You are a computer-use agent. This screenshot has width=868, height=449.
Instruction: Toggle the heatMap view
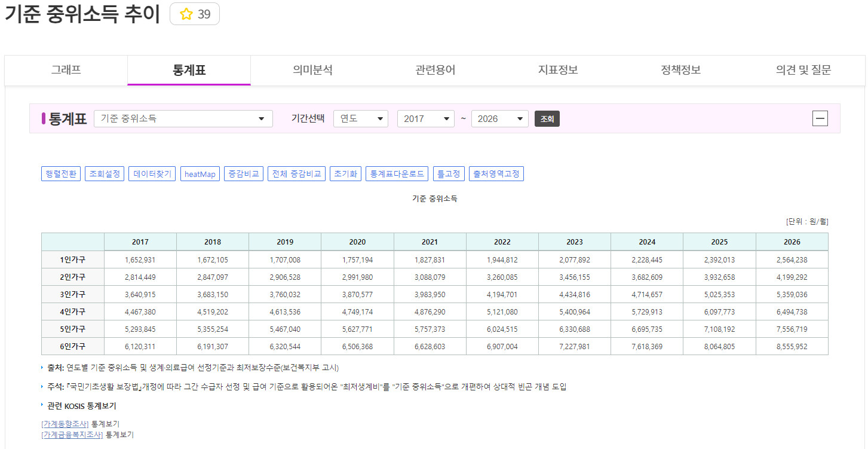(x=200, y=174)
